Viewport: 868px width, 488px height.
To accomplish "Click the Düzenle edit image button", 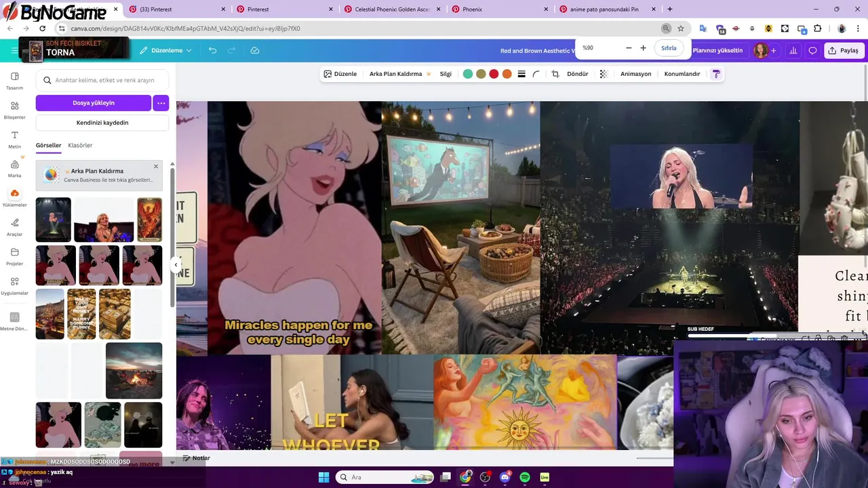I will pos(340,74).
